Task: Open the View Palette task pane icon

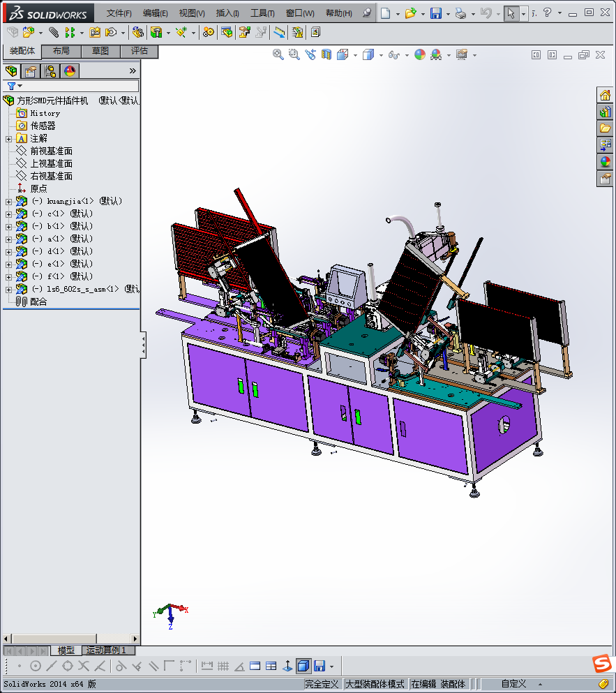Action: (605, 145)
